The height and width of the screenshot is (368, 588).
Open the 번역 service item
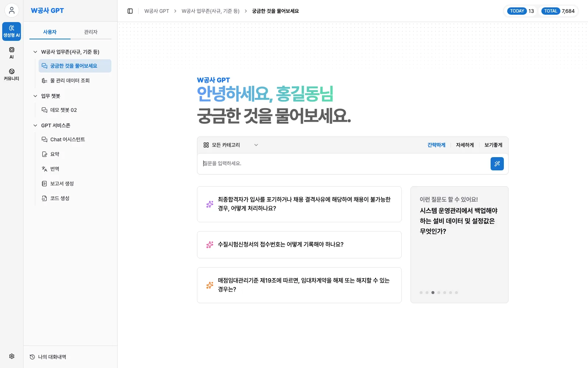point(75,169)
